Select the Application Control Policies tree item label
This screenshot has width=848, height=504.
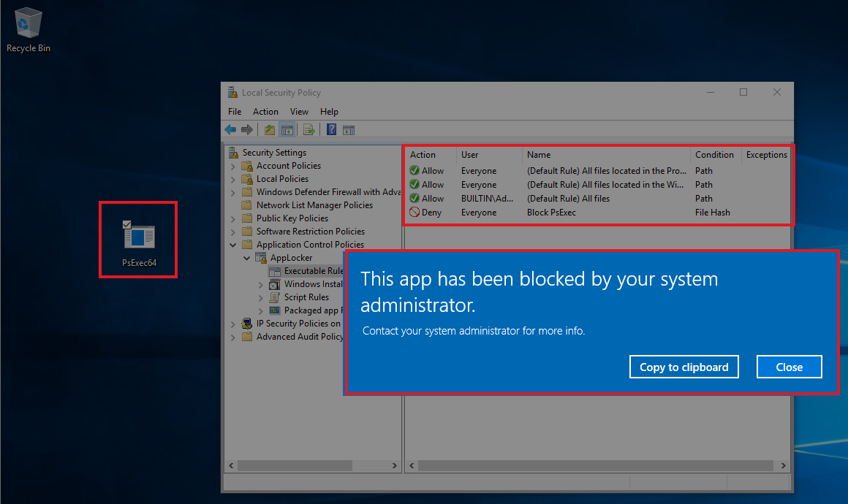(x=310, y=245)
